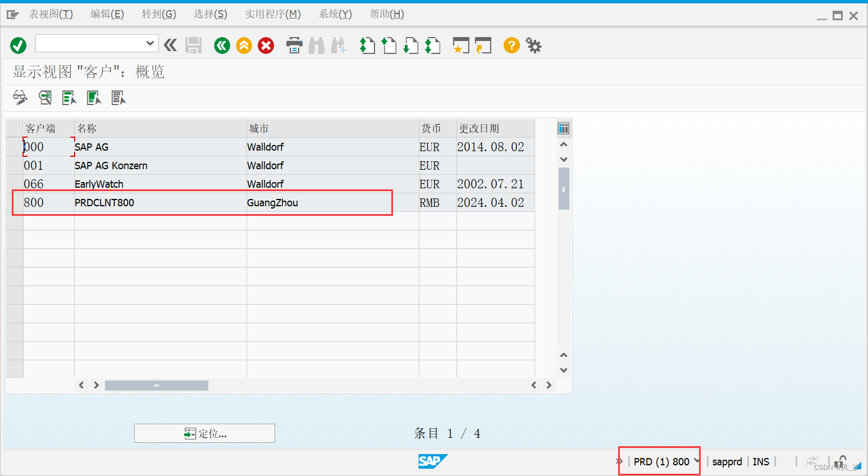This screenshot has width=868, height=476.
Task: Click the Print icon
Action: point(294,46)
